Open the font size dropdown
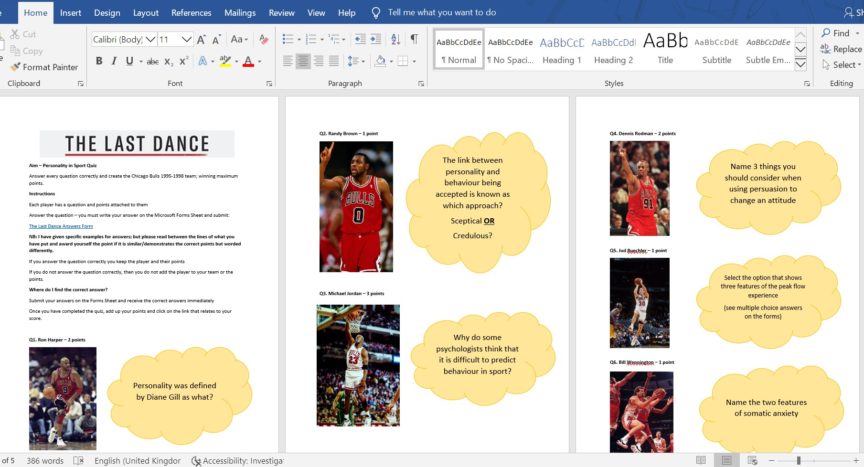864x467 pixels. point(188,39)
